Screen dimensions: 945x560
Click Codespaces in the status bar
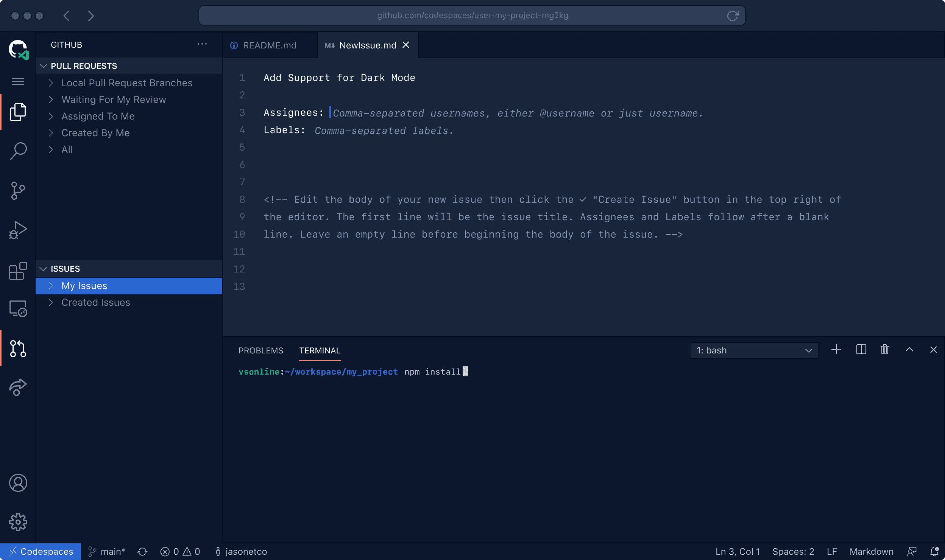coord(40,551)
